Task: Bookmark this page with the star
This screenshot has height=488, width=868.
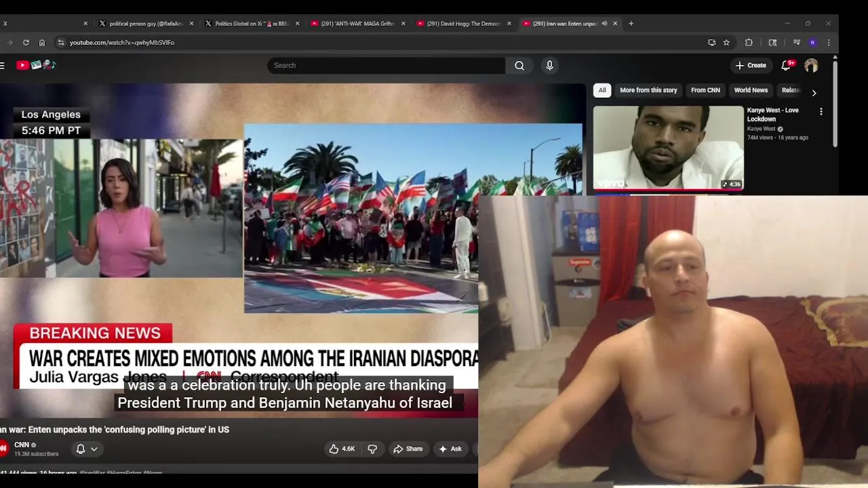Action: tap(726, 42)
